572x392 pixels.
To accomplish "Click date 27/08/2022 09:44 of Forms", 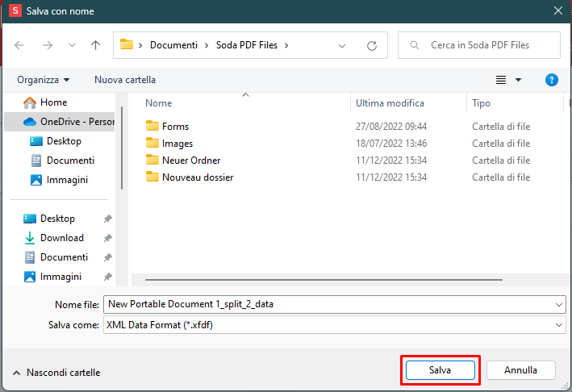I will pos(391,127).
